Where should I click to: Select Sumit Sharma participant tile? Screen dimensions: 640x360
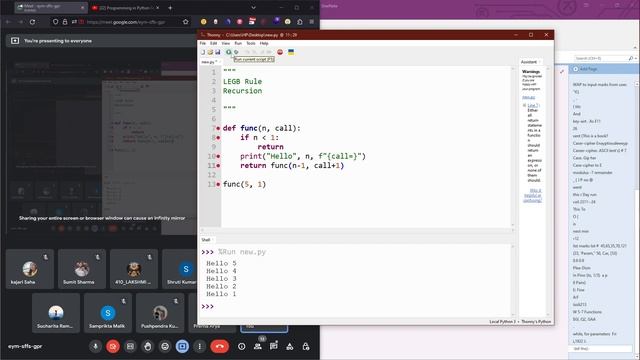pyautogui.click(x=82, y=269)
